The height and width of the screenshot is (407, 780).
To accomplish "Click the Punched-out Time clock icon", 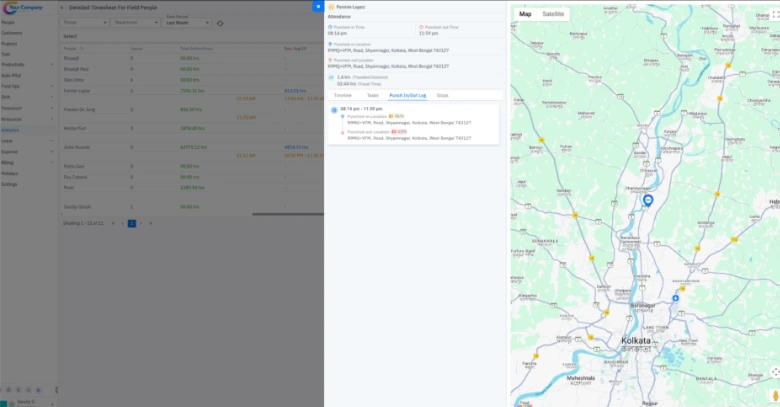I will 421,28.
